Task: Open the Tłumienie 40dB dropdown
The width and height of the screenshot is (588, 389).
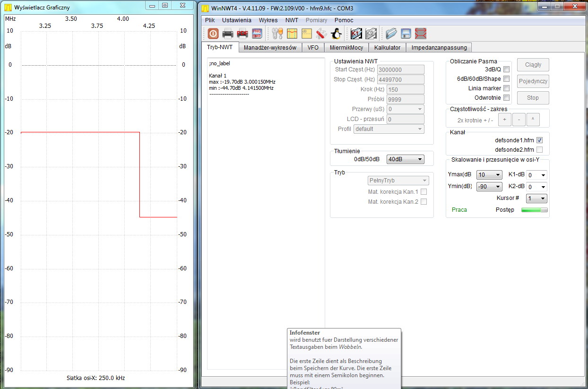Action: click(x=405, y=159)
